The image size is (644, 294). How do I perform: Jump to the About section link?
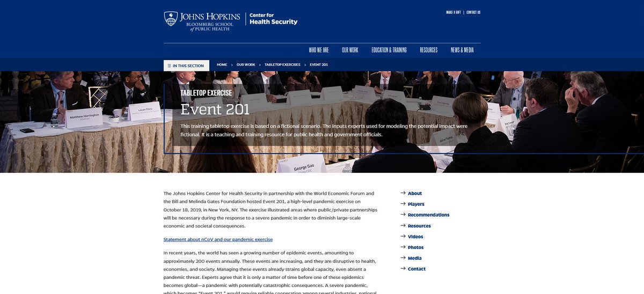click(414, 193)
